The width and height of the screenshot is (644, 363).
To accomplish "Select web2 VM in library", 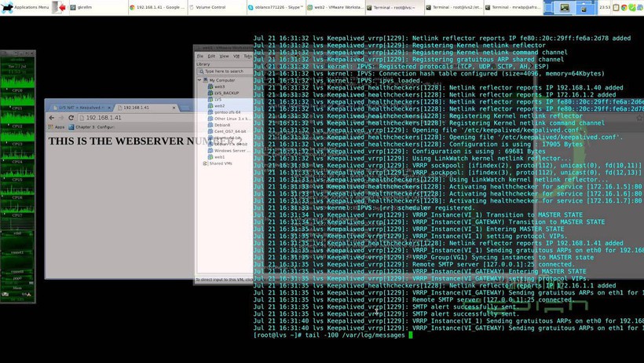I will coord(220,106).
